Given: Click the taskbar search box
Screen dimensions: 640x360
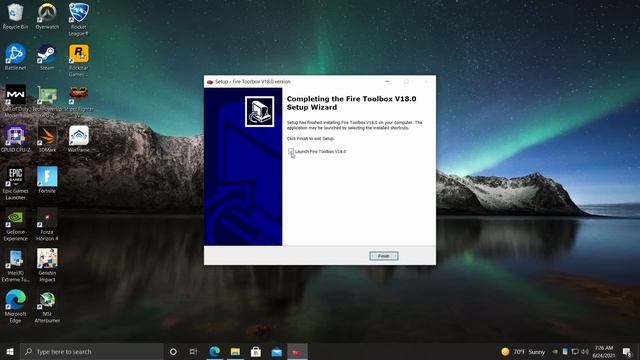Looking at the screenshot, I should [91, 351].
